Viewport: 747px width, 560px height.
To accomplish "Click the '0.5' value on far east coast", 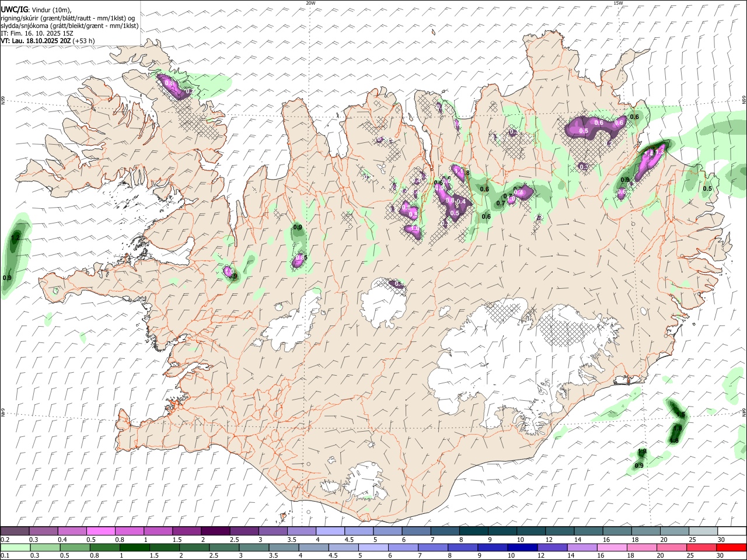I will tap(707, 188).
